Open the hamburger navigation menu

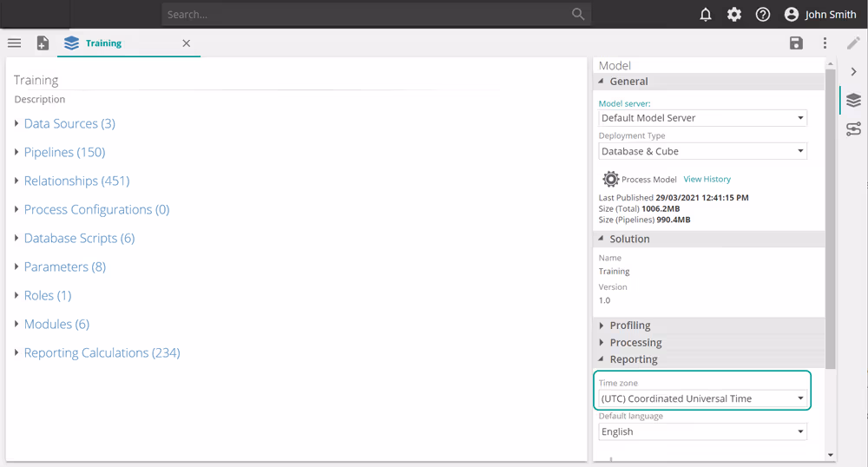point(15,43)
